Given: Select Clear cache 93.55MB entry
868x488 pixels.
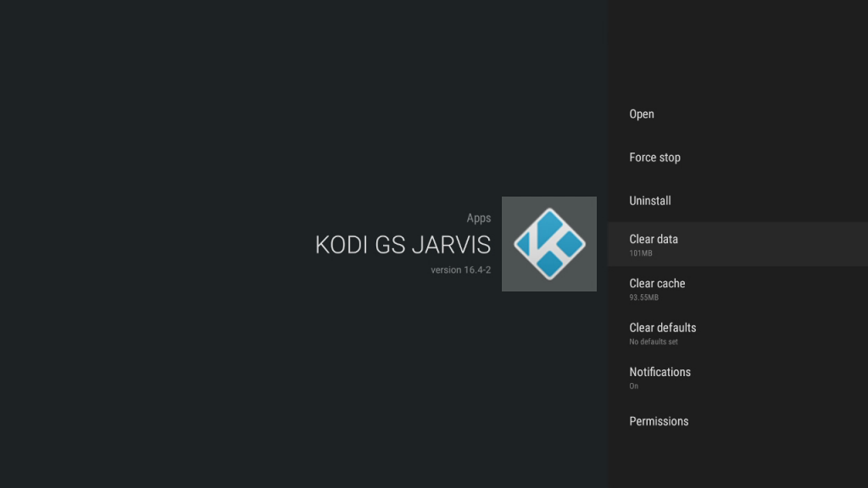Looking at the screenshot, I should [737, 289].
